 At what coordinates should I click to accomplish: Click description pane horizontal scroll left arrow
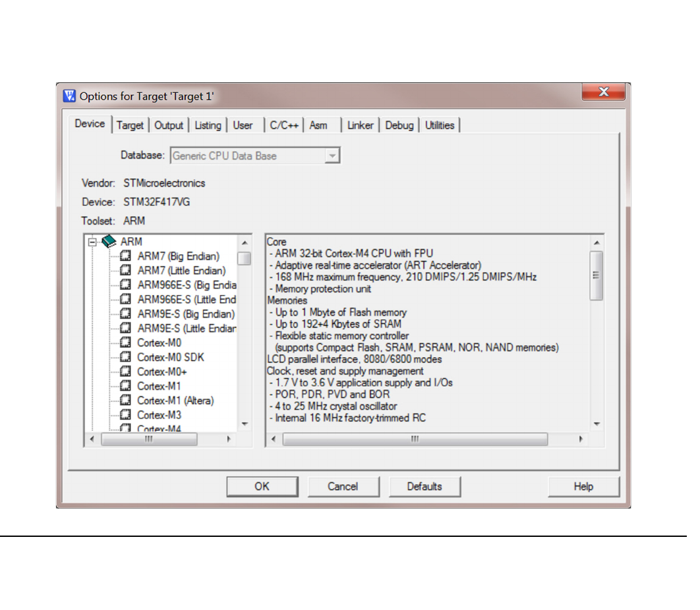tap(274, 439)
